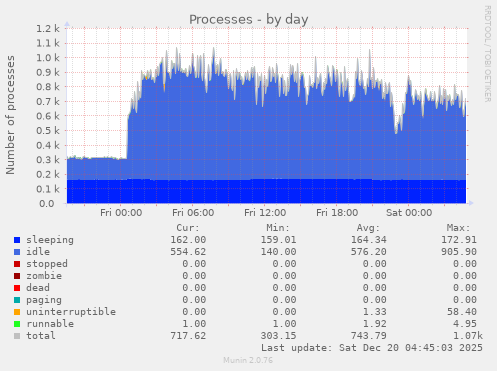The image size is (497, 371).
Task: Click the dead legend color swatch
Action: (17, 288)
